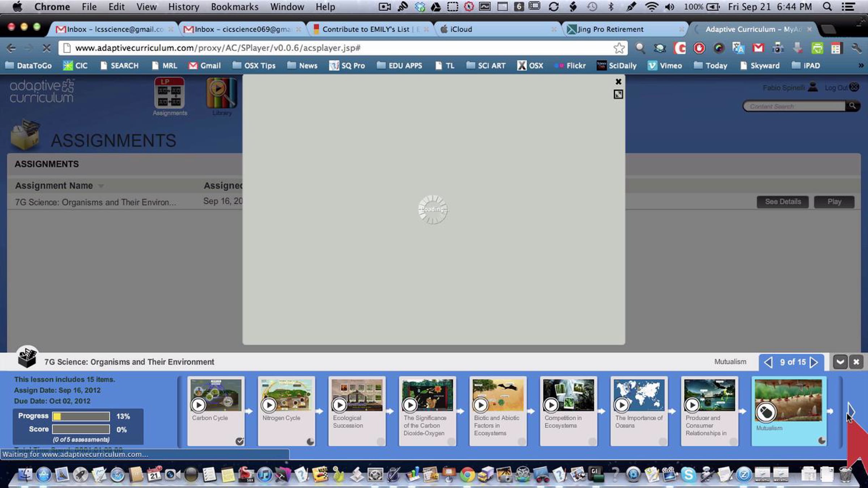Advance to next lesson item arrow
This screenshot has height=488, width=868.
tap(814, 362)
